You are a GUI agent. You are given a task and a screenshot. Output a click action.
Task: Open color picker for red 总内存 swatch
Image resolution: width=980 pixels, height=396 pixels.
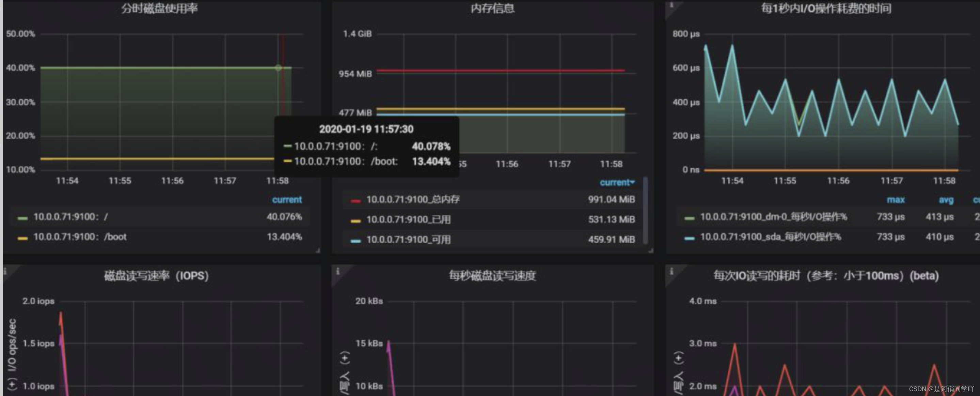pos(355,201)
